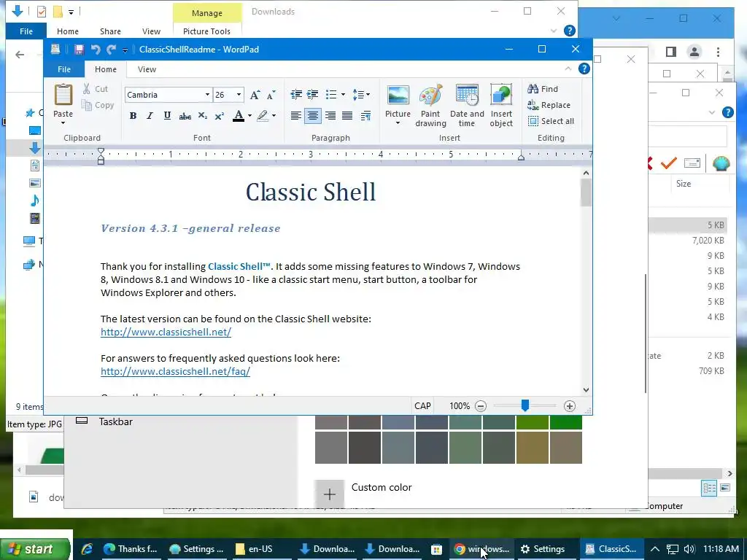Toggle Subscript formatting
This screenshot has width=747, height=560.
[203, 116]
